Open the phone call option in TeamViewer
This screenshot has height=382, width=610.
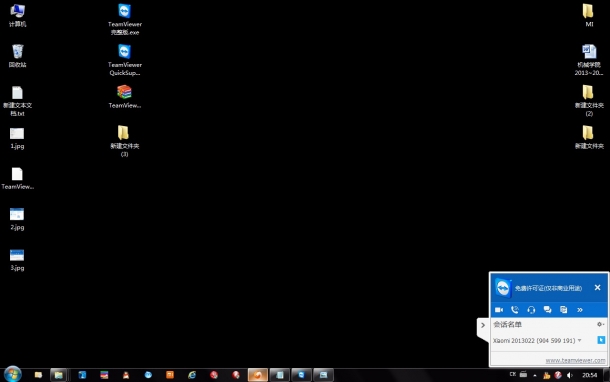point(515,310)
